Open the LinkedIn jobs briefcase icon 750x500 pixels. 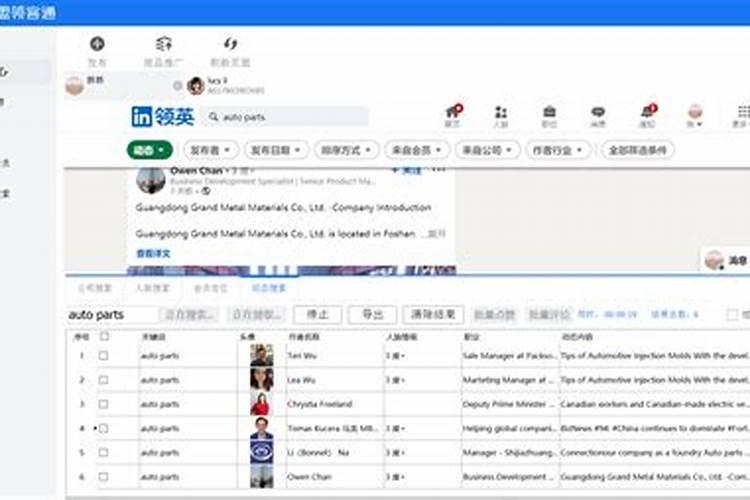tap(549, 112)
